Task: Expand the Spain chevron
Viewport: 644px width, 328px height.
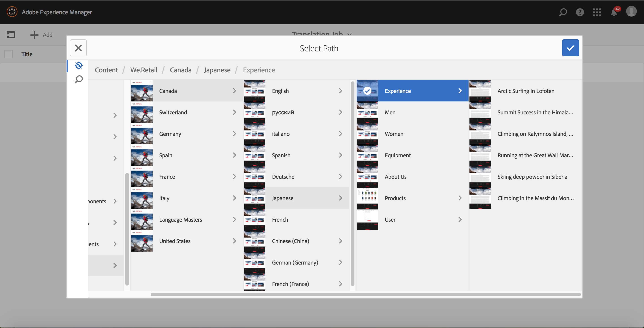Action: [x=234, y=155]
